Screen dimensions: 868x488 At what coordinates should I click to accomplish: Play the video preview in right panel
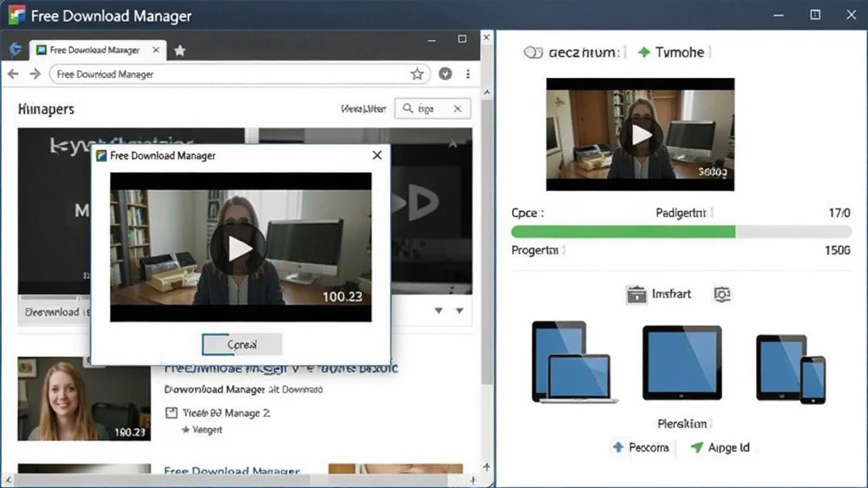point(640,135)
